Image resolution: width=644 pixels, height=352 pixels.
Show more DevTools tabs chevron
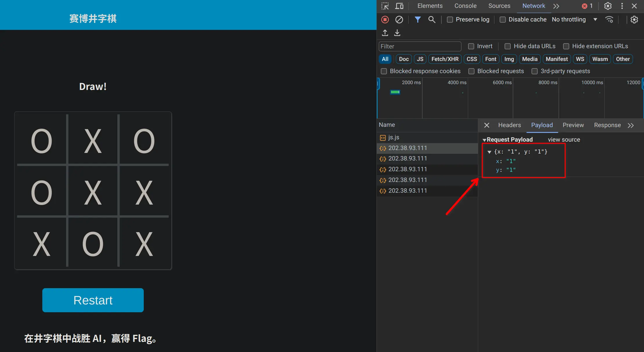click(x=556, y=6)
